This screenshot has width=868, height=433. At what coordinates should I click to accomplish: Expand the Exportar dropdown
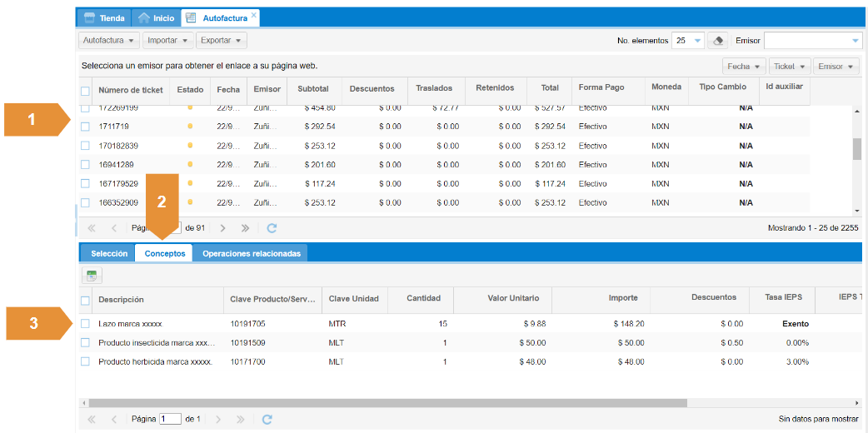point(222,41)
